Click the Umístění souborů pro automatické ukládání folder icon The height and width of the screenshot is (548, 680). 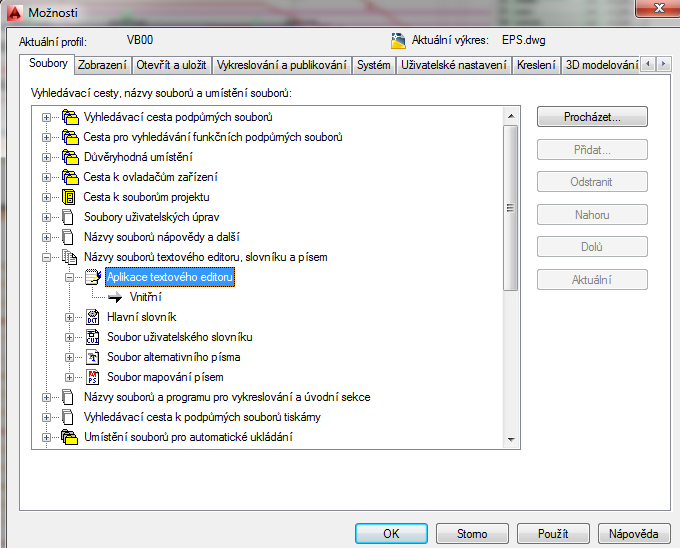pyautogui.click(x=69, y=437)
